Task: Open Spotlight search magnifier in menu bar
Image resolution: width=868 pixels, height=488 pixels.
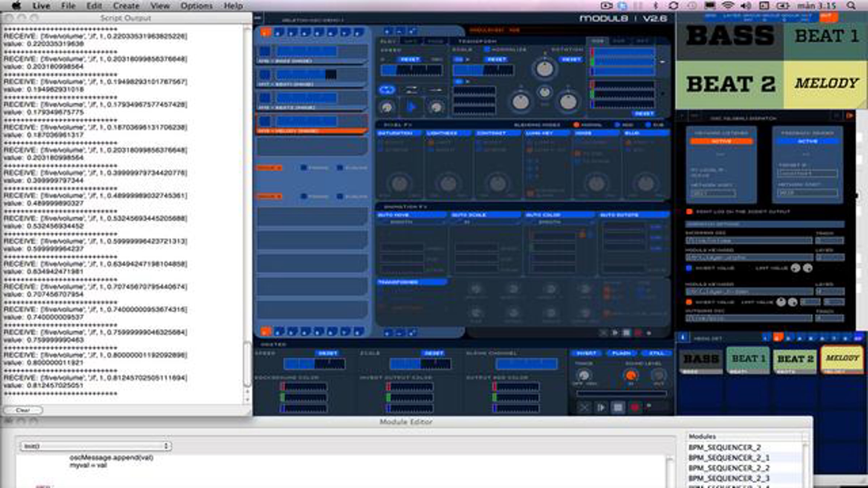Action: click(x=851, y=6)
